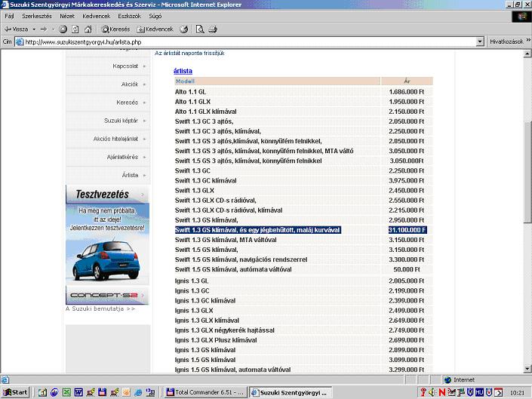
Task: Click the Vissza back button
Action: (x=16, y=29)
